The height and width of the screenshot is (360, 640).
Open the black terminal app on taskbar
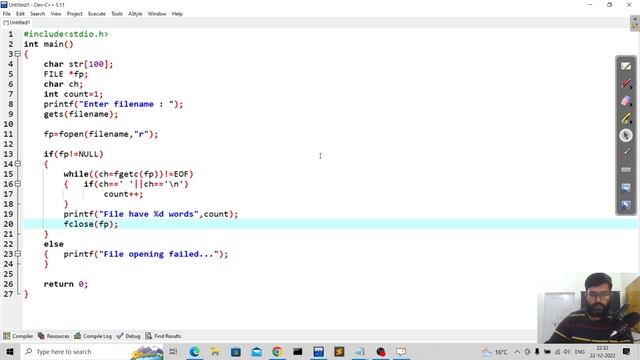tap(298, 351)
